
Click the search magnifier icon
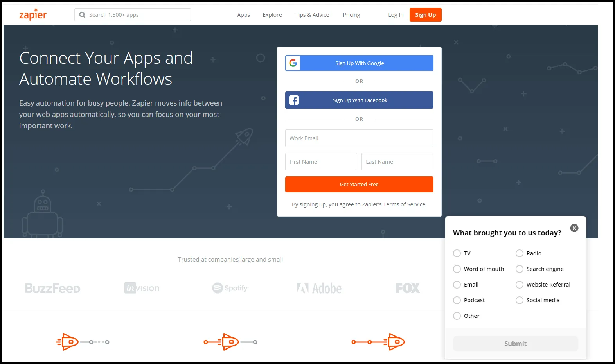coord(82,15)
